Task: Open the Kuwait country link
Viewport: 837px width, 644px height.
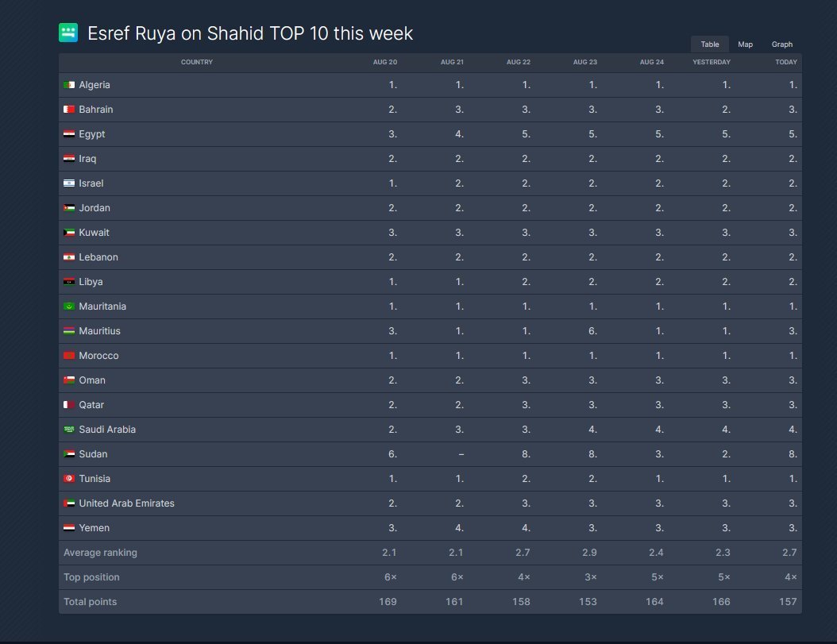Action: tap(94, 233)
